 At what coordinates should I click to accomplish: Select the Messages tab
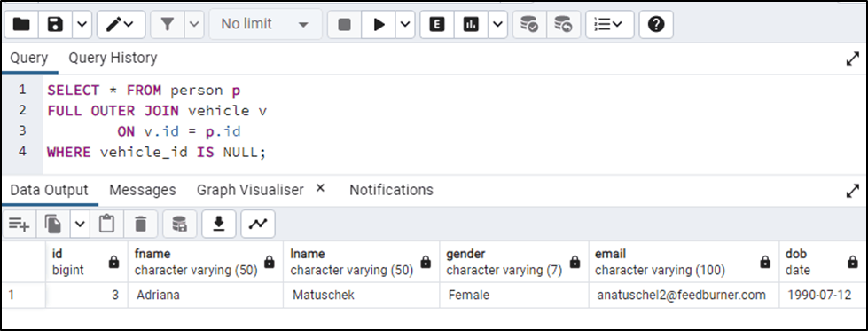[143, 190]
